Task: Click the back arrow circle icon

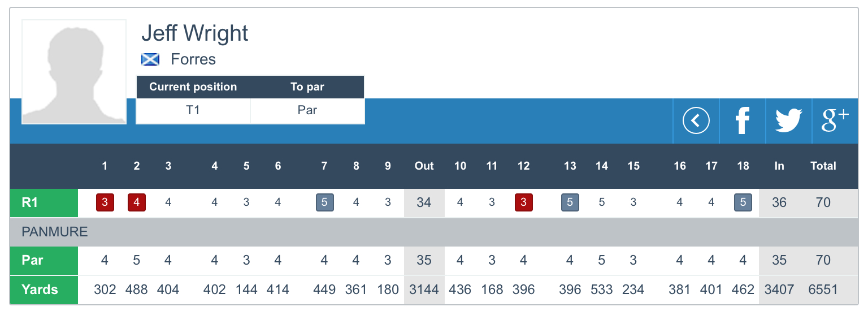Action: 696,120
